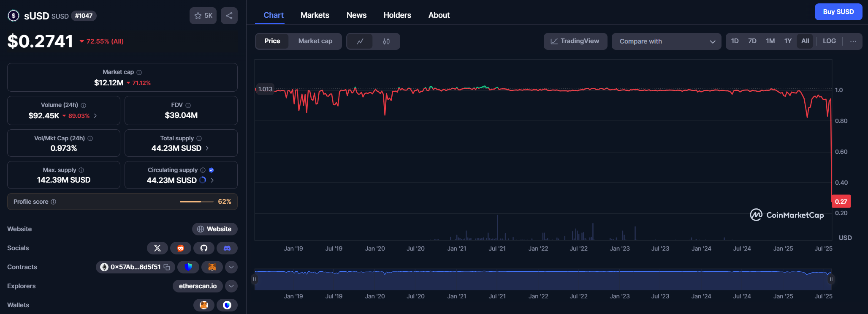Click the $0.2741 price value
The height and width of the screenshot is (314, 868).
(x=41, y=41)
